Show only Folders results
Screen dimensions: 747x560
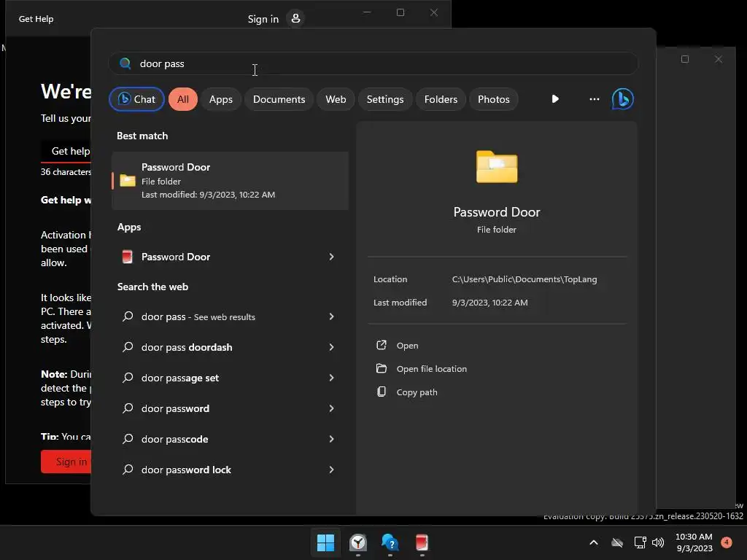[x=441, y=99]
